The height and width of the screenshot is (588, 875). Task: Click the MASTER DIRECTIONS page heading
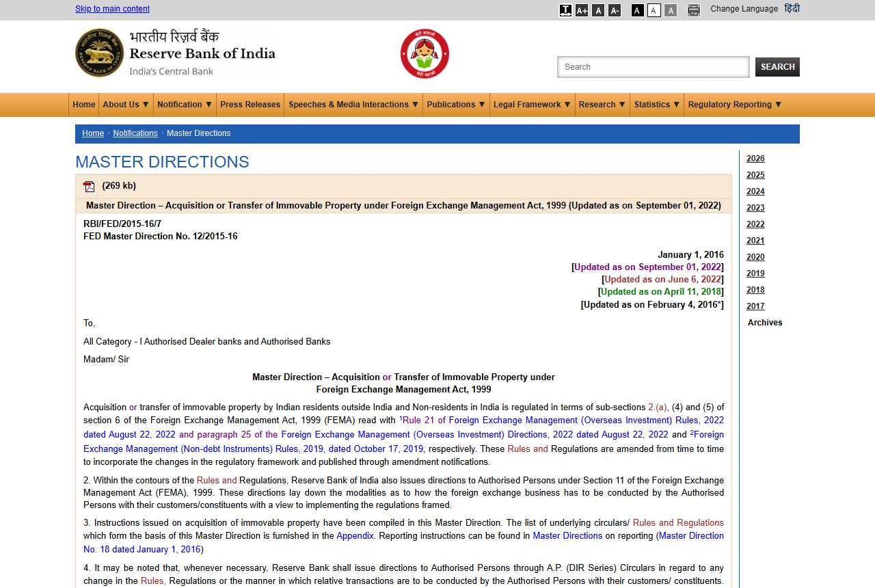tap(162, 162)
